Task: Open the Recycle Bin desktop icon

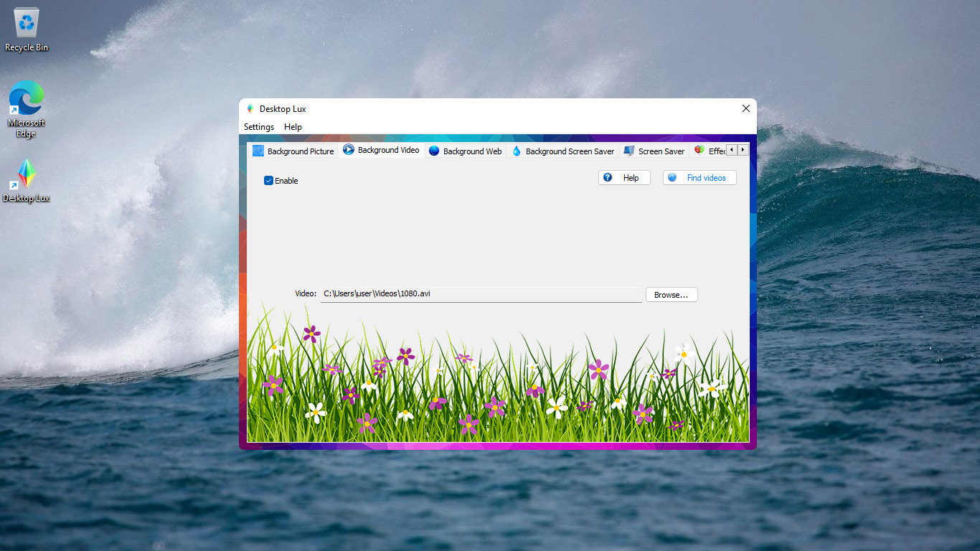Action: tap(27, 30)
